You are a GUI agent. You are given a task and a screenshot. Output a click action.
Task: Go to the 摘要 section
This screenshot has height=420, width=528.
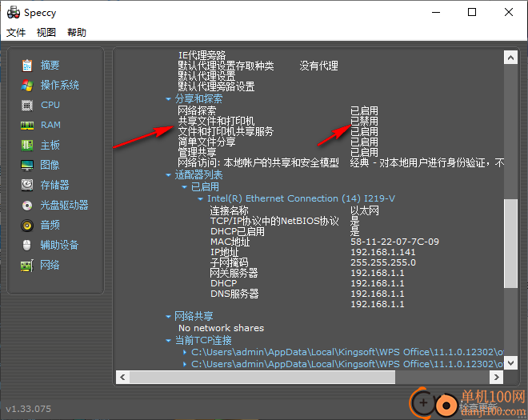(50, 65)
